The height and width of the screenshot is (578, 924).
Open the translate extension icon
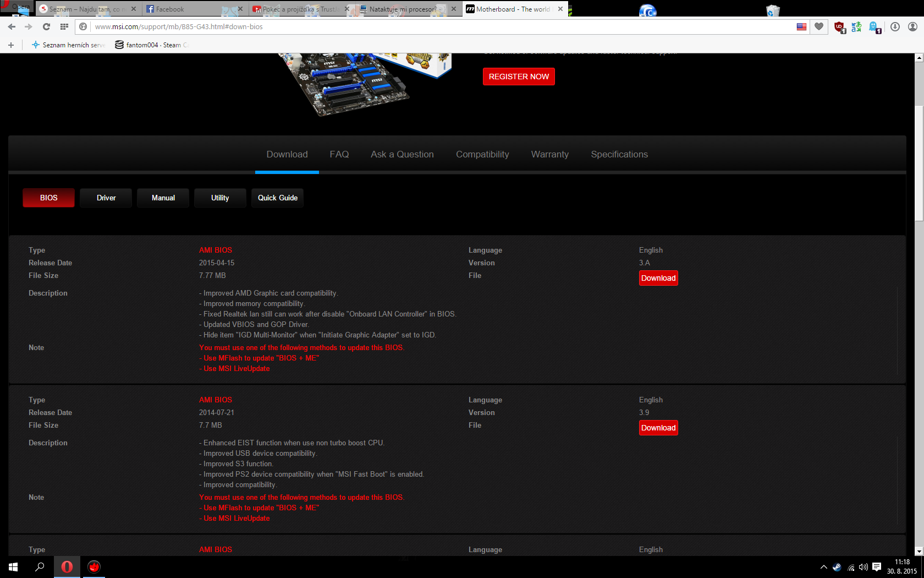(856, 27)
